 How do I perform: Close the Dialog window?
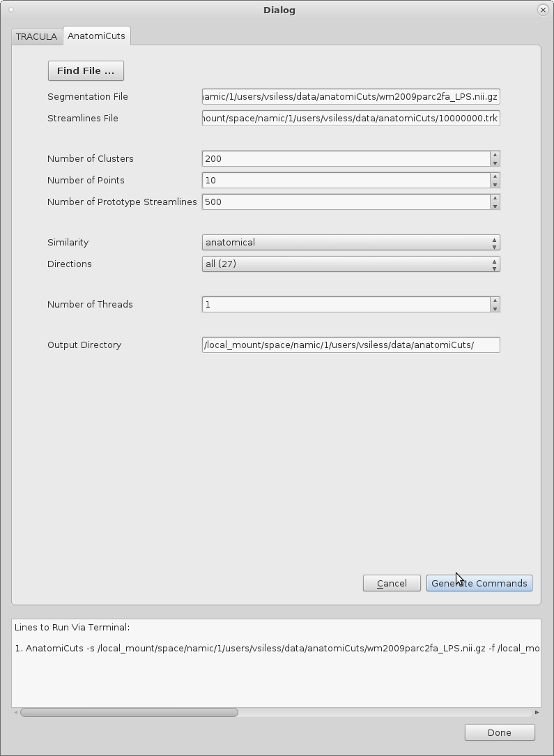542,10
